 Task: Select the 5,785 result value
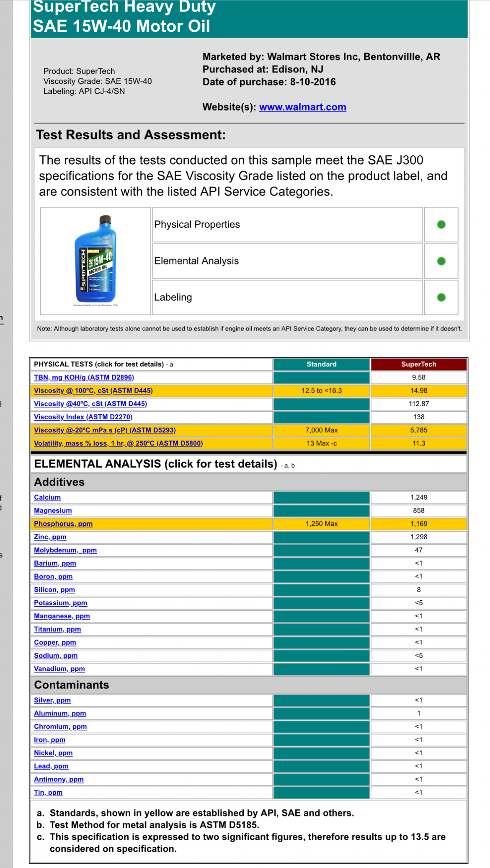419,430
